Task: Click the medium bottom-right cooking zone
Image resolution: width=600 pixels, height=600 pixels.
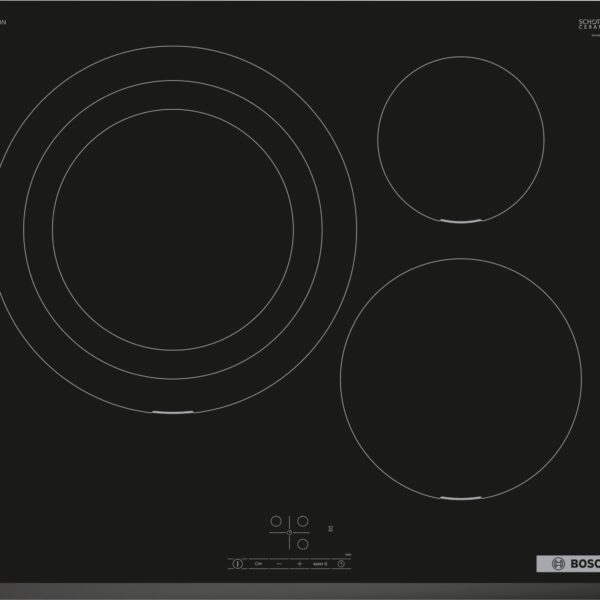Action: pos(461,378)
